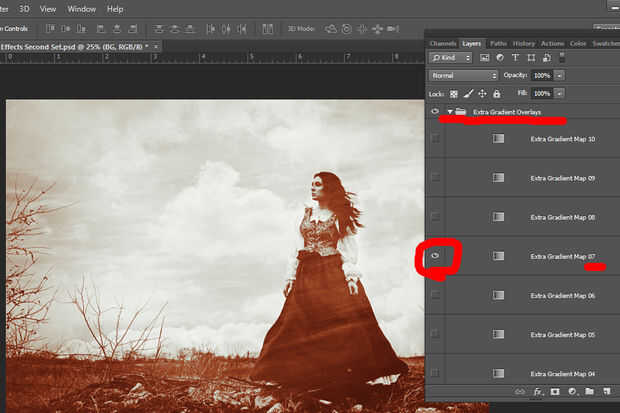Collapse the Extra Gradient Overlays group
Viewport: 620px width, 413px height.
click(x=450, y=112)
